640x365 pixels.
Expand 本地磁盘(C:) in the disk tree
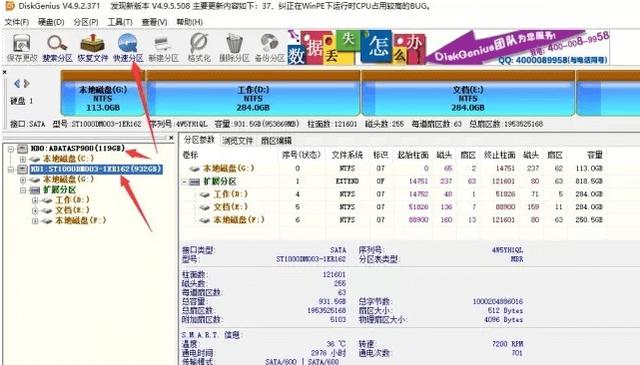23,159
